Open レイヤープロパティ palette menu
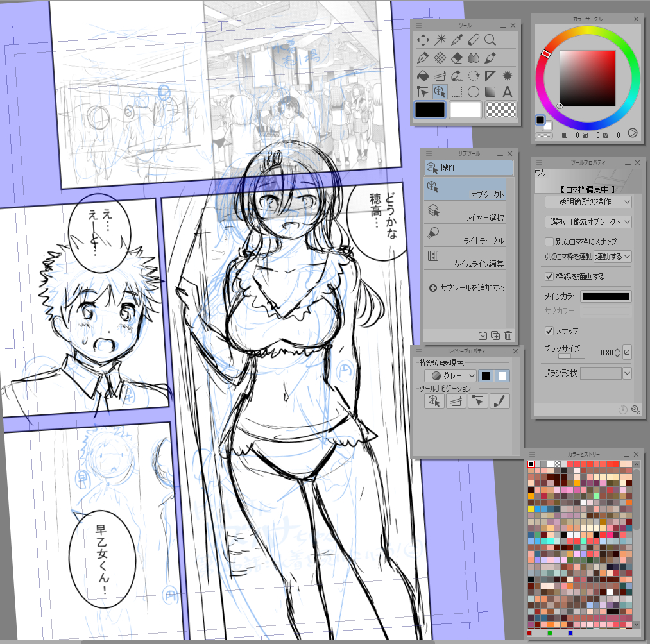This screenshot has height=644, width=650. (x=419, y=351)
